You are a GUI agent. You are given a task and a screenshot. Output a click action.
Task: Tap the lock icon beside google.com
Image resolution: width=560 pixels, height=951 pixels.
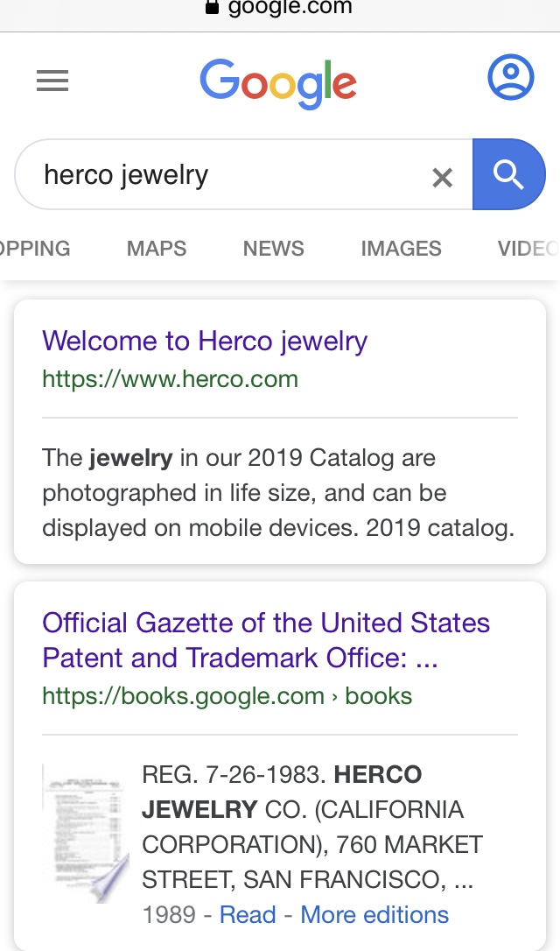coord(212,8)
